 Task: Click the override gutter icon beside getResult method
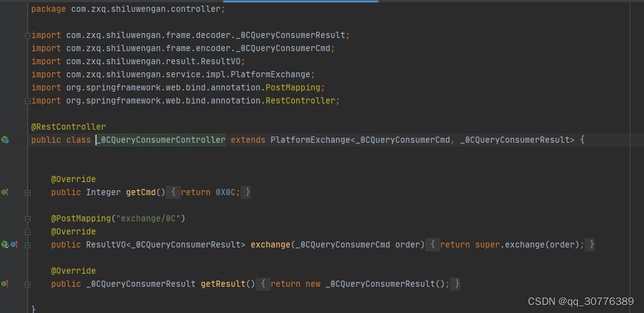[x=5, y=284]
